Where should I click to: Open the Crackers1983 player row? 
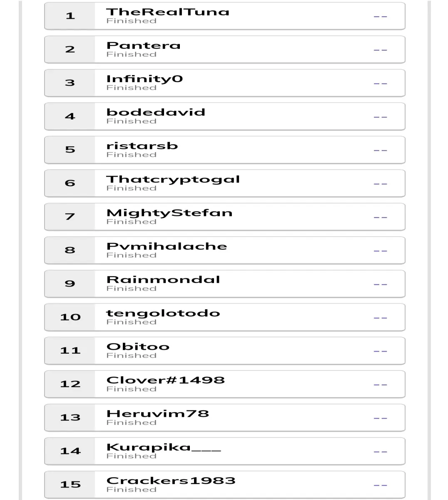pyautogui.click(x=225, y=485)
